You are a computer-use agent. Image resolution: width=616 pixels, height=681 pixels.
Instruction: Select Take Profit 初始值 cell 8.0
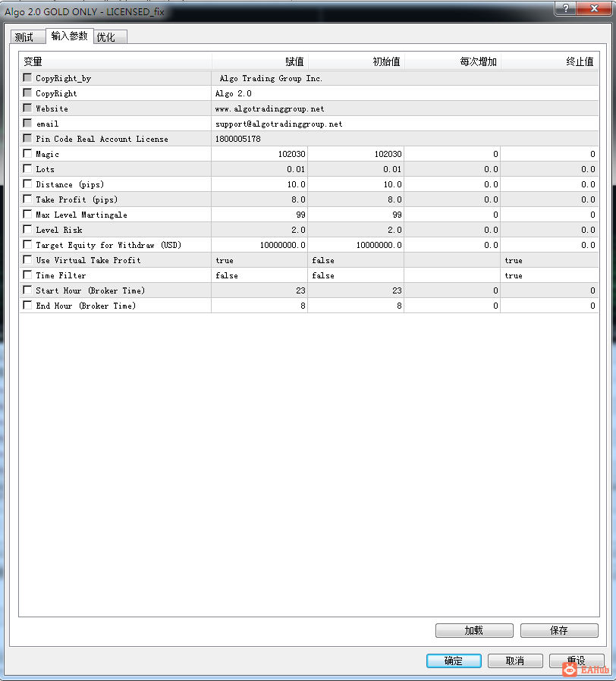tap(357, 199)
